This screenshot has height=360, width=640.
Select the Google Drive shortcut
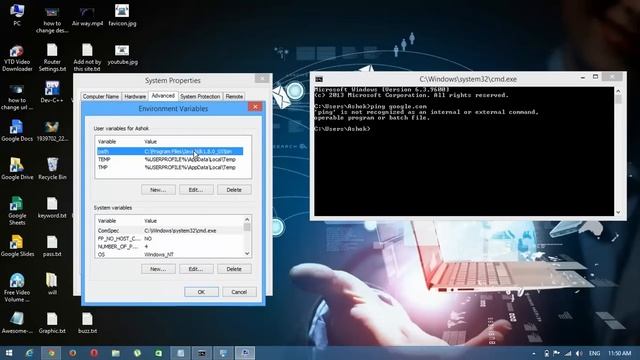(x=17, y=169)
